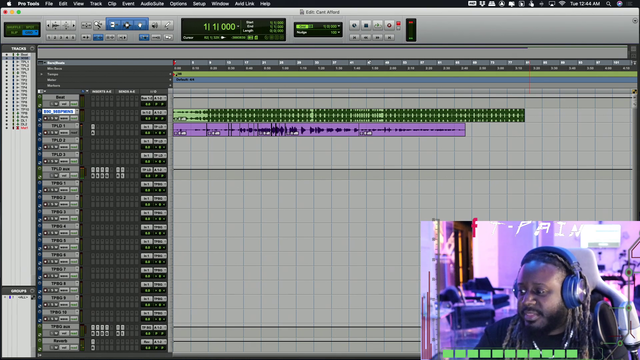
Task: Open the Setup menu
Action: pos(199,4)
